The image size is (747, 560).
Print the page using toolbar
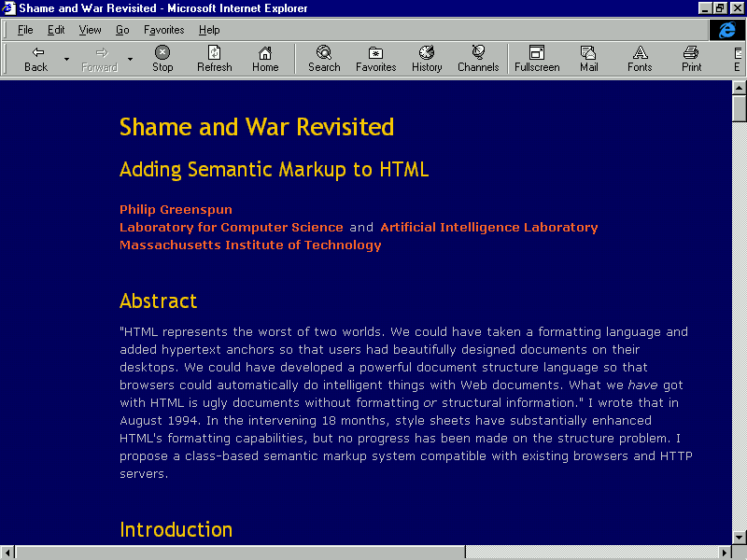[x=691, y=59]
